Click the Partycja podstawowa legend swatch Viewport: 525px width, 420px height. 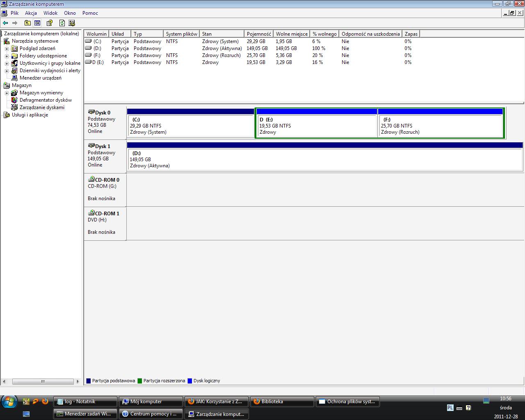point(88,381)
